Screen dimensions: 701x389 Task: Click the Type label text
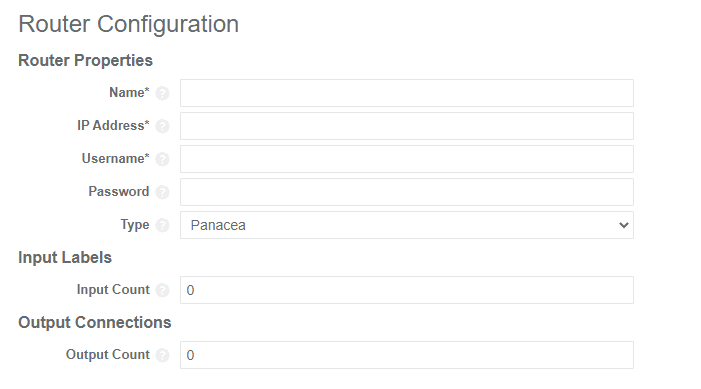click(x=135, y=224)
